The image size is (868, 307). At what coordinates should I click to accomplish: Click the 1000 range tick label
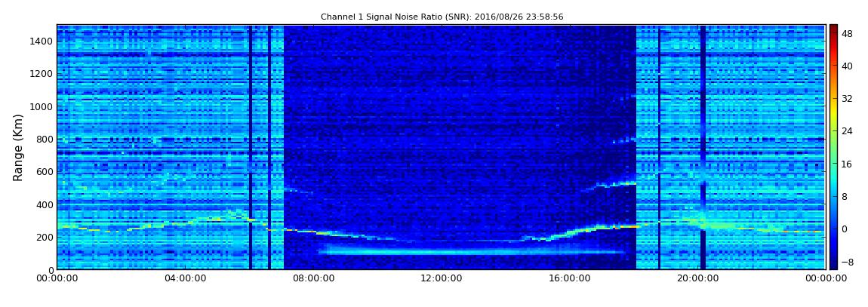point(42,106)
